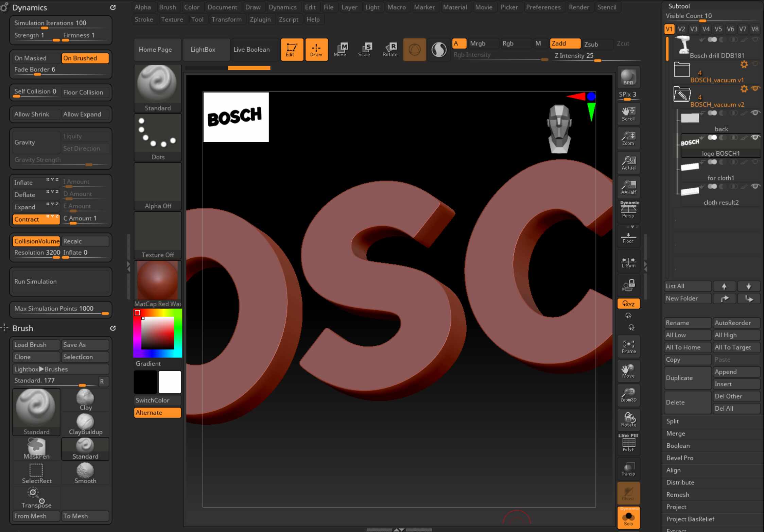Toggle L.Sym local symmetry icon
The height and width of the screenshot is (532, 764).
[x=628, y=261]
